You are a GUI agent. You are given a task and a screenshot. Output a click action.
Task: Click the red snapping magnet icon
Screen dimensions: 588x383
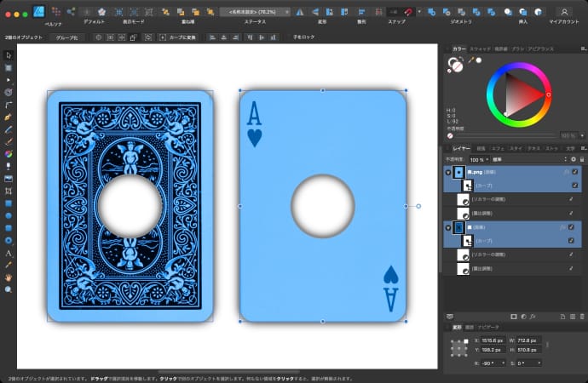(409, 12)
